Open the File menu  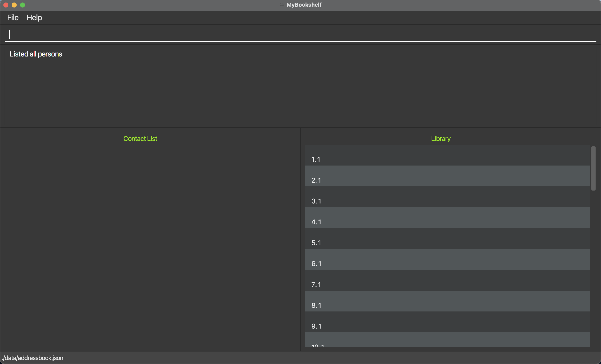click(13, 18)
